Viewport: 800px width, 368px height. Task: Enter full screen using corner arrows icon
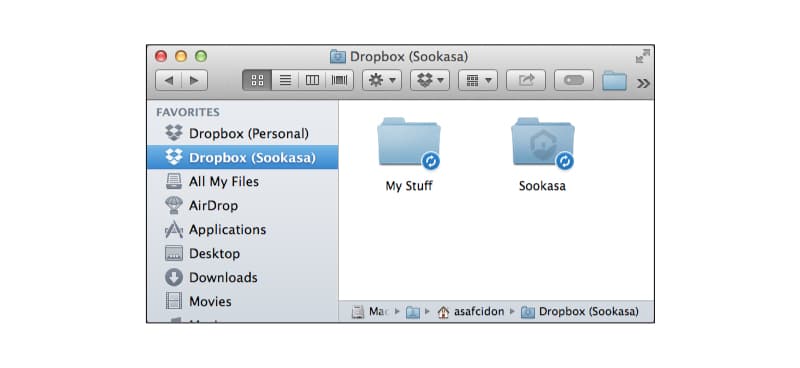(643, 56)
